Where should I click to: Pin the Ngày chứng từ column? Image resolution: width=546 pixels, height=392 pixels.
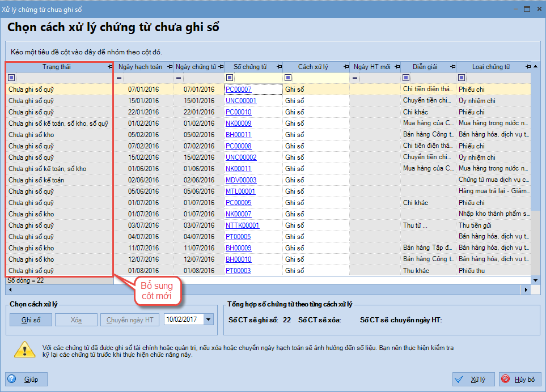pos(221,67)
